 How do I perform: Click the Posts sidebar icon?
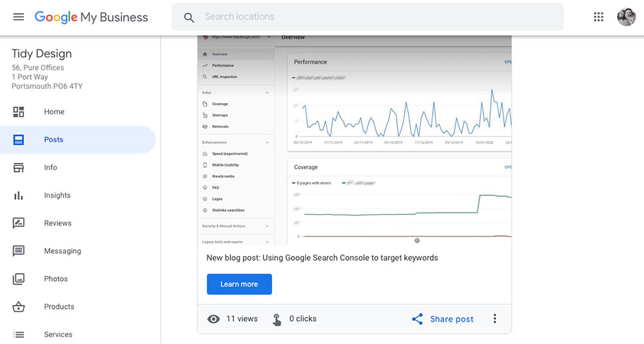(18, 139)
